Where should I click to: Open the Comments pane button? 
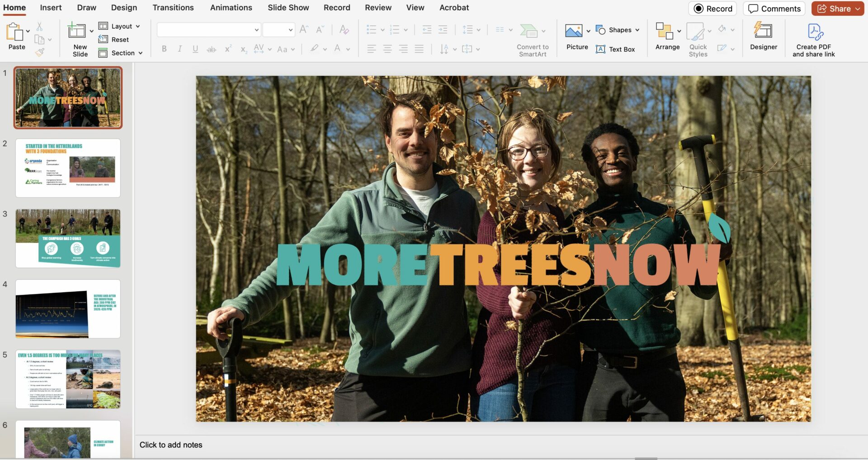tap(774, 9)
